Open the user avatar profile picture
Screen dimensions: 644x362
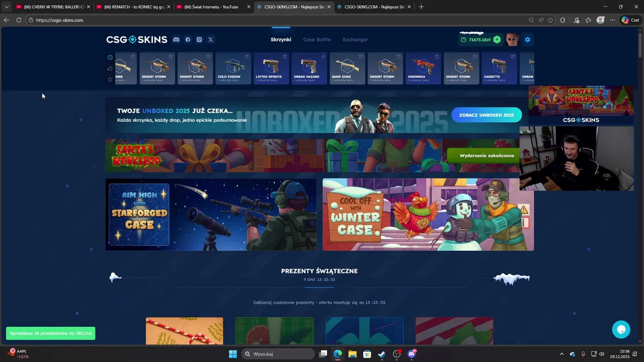coord(512,40)
